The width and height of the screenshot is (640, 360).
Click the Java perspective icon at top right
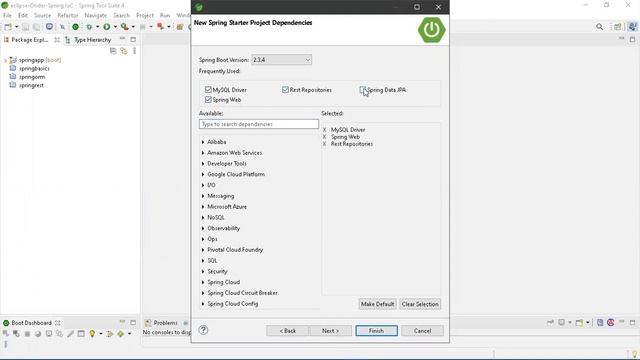(633, 27)
